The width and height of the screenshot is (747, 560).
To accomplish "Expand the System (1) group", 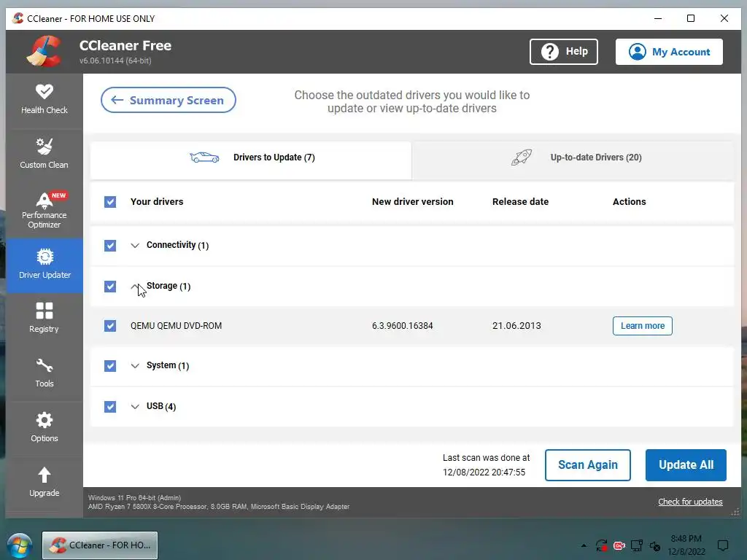I will [x=135, y=366].
